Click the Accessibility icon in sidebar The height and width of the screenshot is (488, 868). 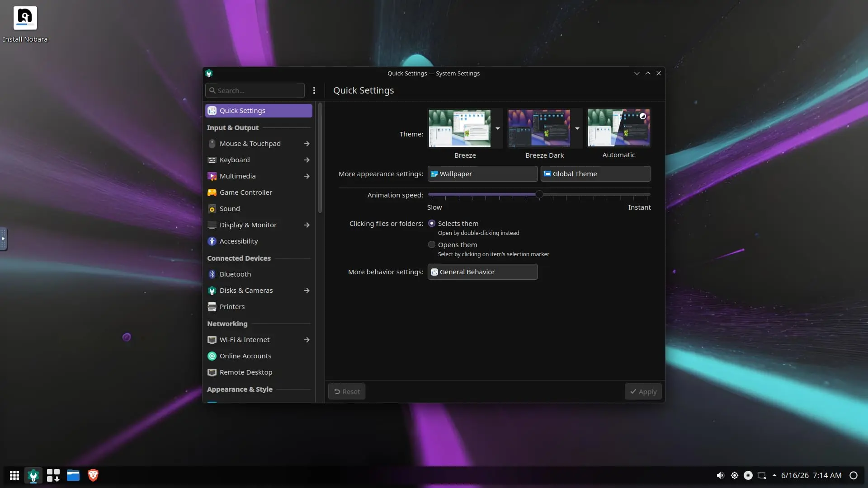click(212, 241)
